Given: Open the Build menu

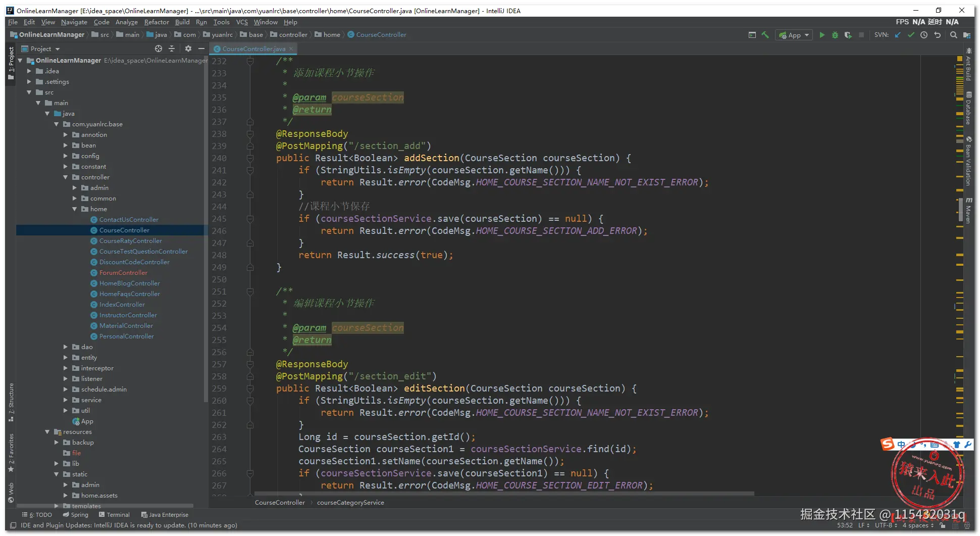Looking at the screenshot, I should 182,22.
